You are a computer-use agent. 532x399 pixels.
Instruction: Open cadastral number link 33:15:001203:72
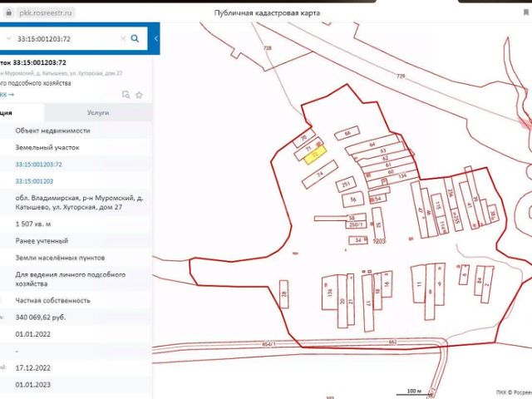39,165
